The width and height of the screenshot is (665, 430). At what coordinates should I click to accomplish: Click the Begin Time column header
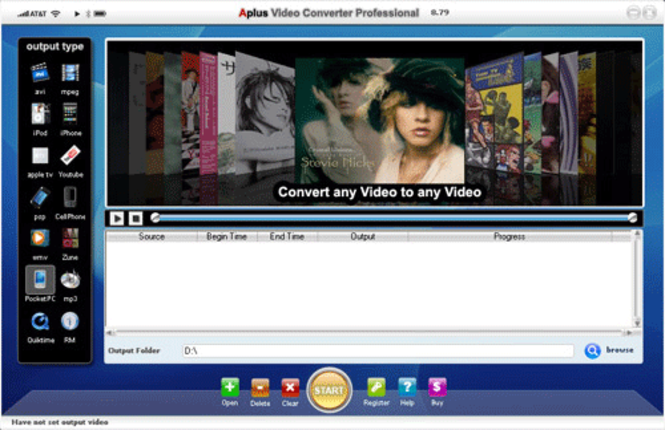point(226,237)
